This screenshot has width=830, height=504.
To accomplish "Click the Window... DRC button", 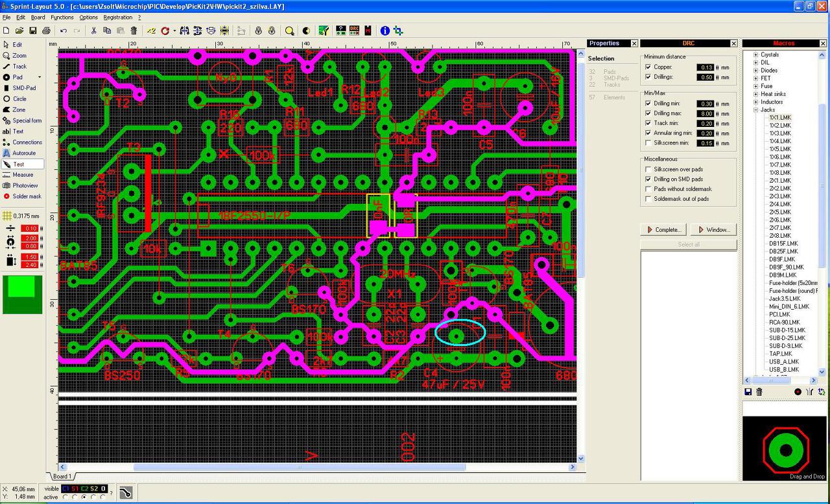I will coord(713,229).
